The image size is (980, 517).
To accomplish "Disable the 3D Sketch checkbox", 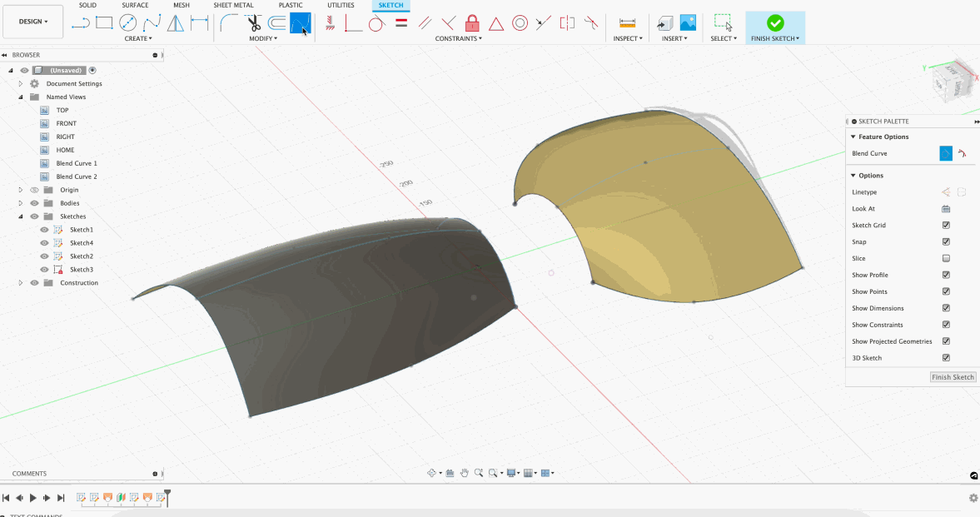I will (946, 358).
